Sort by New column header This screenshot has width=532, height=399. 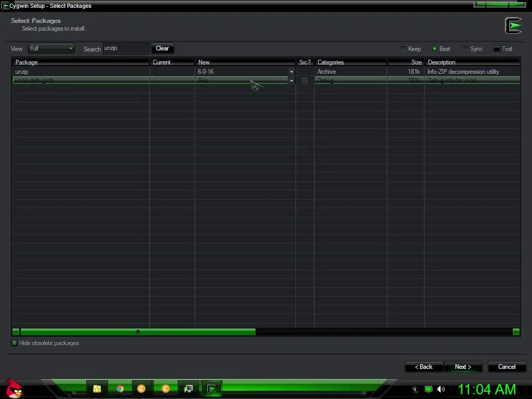click(x=245, y=62)
